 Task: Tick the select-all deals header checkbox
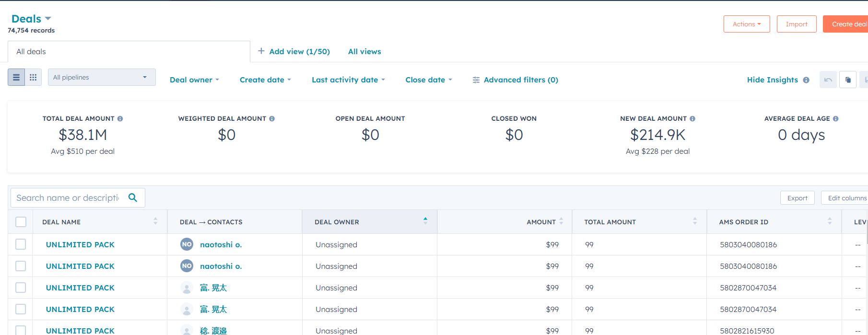click(21, 222)
